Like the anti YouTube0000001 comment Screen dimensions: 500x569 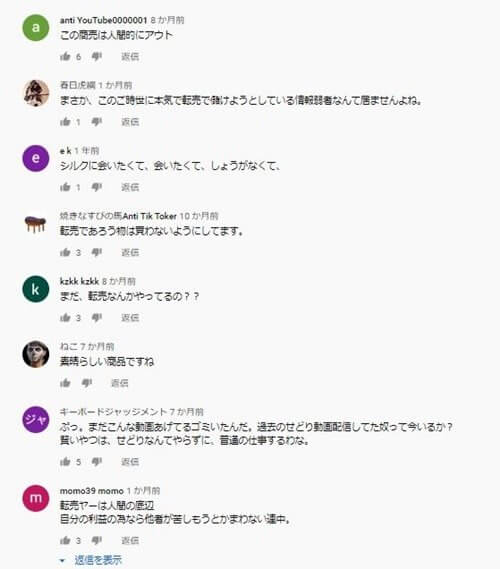click(x=65, y=56)
